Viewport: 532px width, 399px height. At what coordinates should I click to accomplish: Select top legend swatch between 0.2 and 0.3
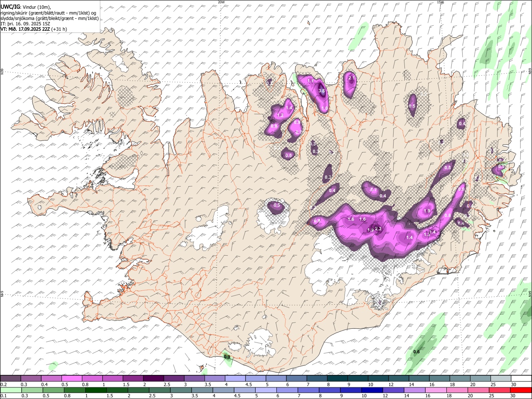(10, 379)
